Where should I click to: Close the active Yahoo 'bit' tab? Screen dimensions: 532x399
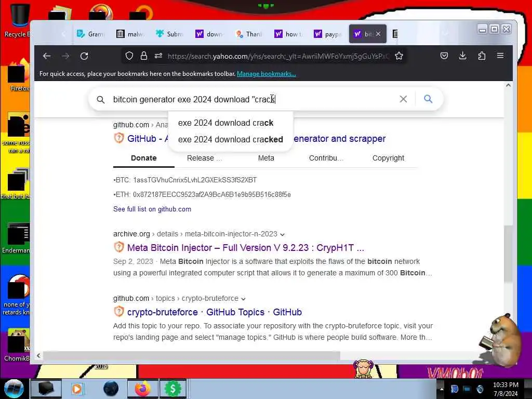click(x=378, y=34)
